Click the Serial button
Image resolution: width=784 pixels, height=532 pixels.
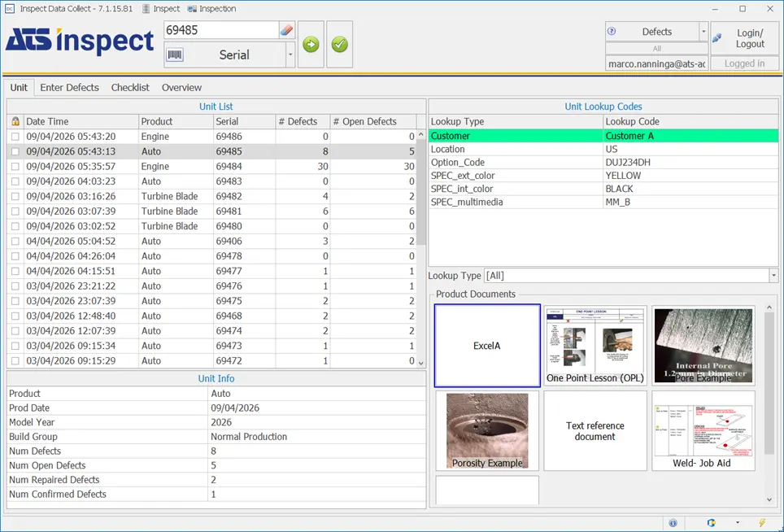[225, 55]
